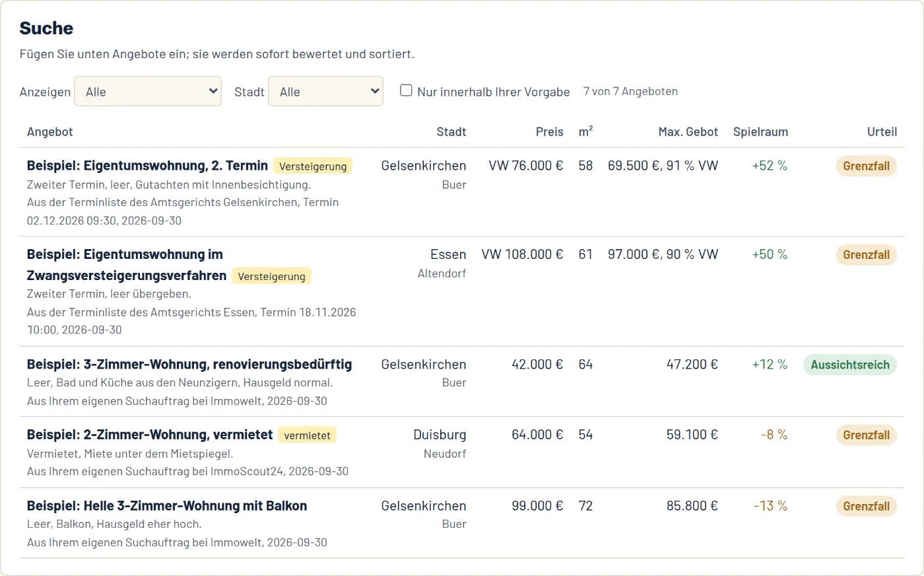Click the Spielraum value '-13 %'
The width and height of the screenshot is (924, 576).
pyautogui.click(x=770, y=506)
